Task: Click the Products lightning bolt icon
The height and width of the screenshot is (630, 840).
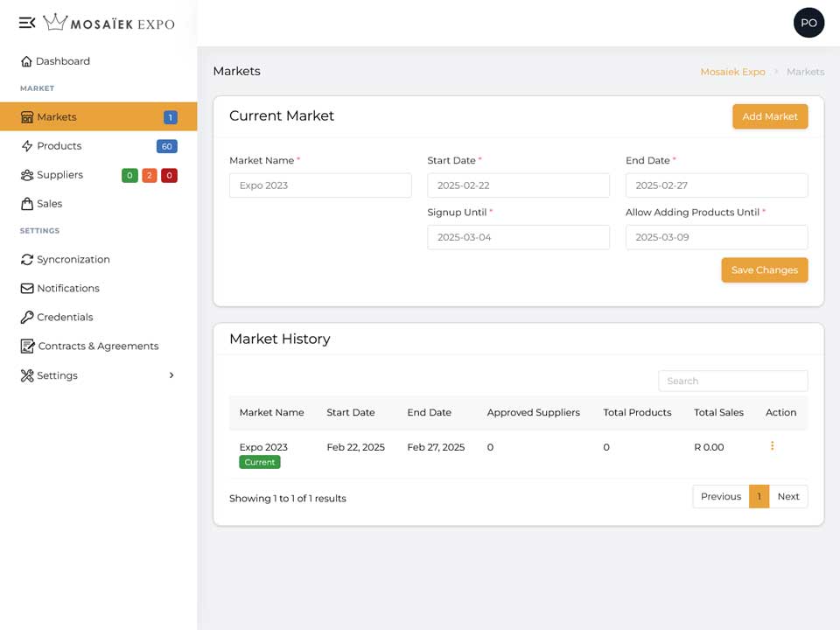Action: tap(27, 146)
